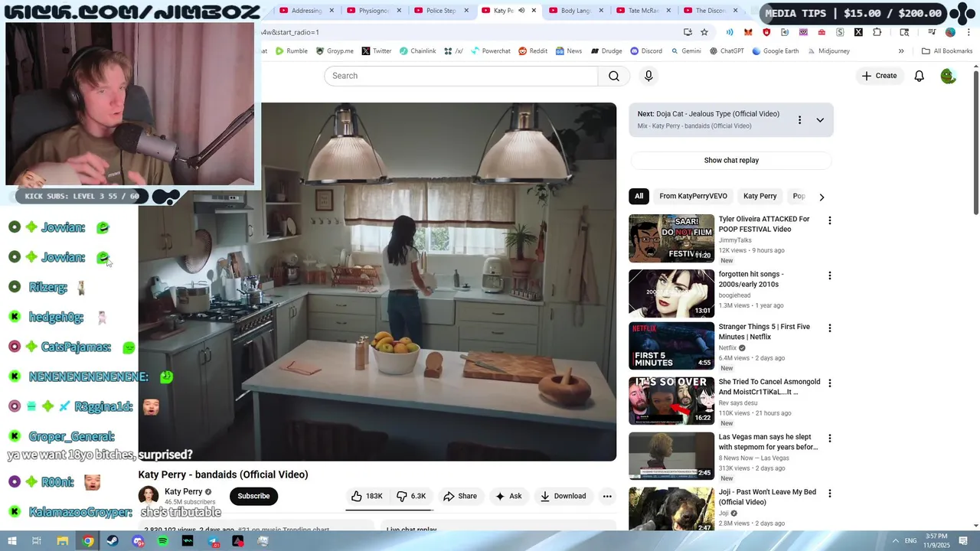Viewport: 980px width, 551px height.
Task: Open the All Bookmarks folder
Action: pos(947,51)
